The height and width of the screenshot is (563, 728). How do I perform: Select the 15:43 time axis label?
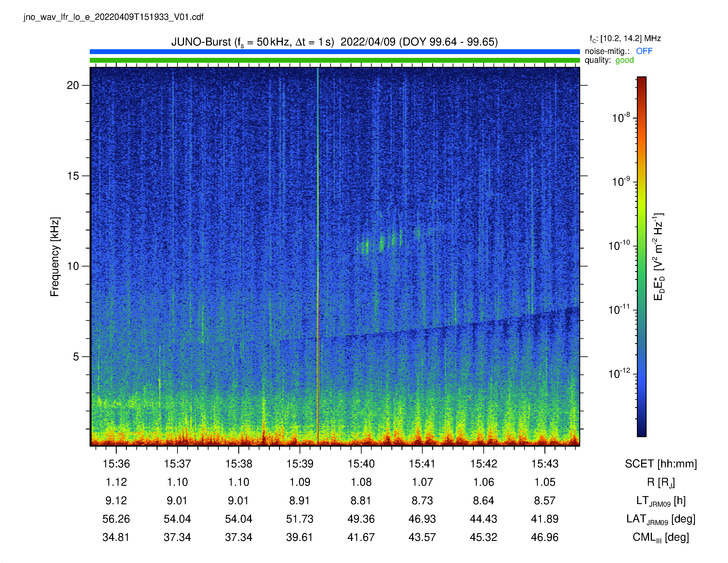pos(545,464)
